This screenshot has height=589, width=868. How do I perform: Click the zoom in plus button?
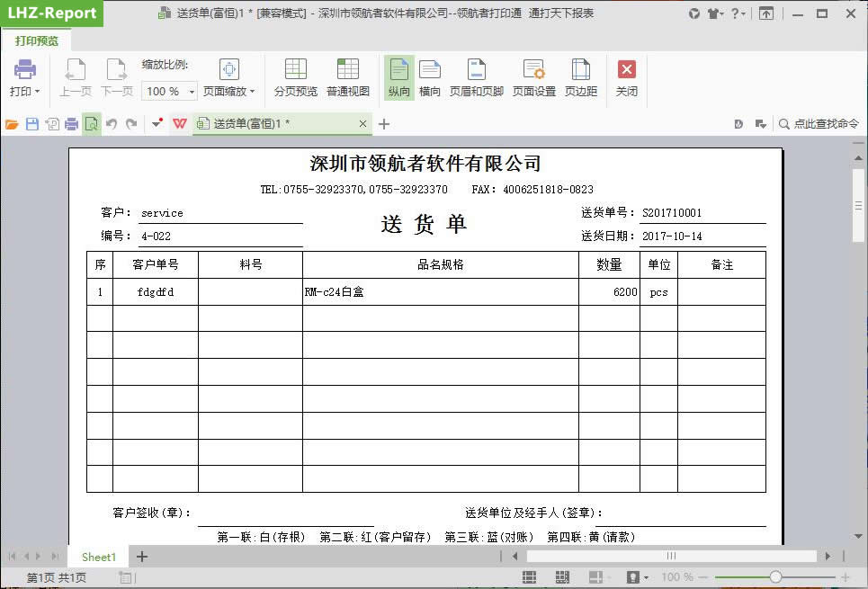pos(846,577)
